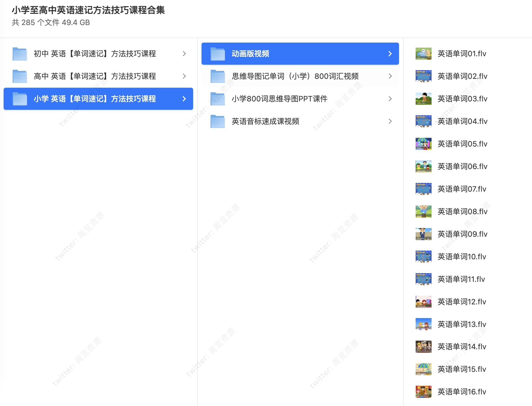This screenshot has height=406, width=532.
Task: Select file name 英语单词02.flv
Action: coord(462,76)
